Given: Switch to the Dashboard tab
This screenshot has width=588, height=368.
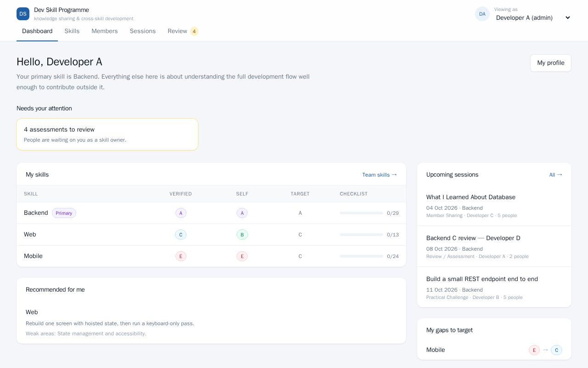Looking at the screenshot, I should [x=37, y=31].
